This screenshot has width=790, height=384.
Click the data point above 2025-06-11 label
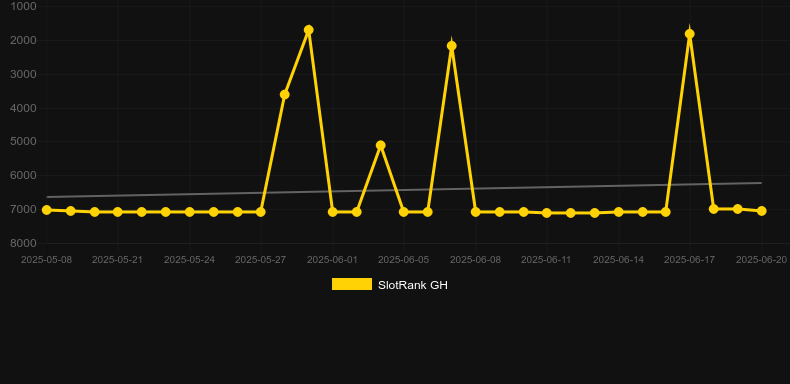tap(547, 213)
